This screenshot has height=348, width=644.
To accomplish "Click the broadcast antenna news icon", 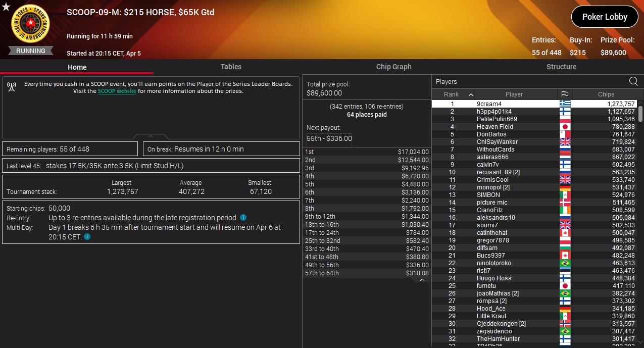I will [x=12, y=87].
